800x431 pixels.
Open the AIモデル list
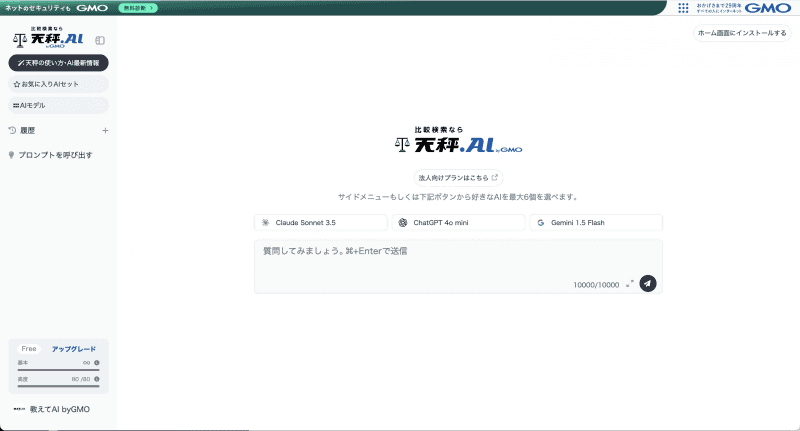coord(59,105)
